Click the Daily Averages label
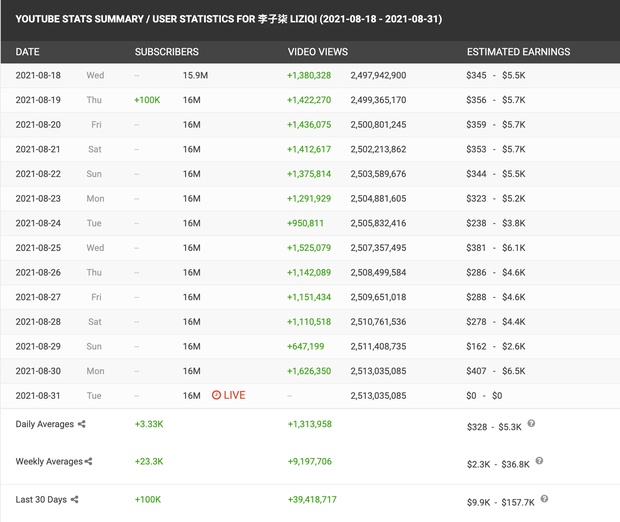Viewport: 620px width, 522px height. [x=45, y=424]
